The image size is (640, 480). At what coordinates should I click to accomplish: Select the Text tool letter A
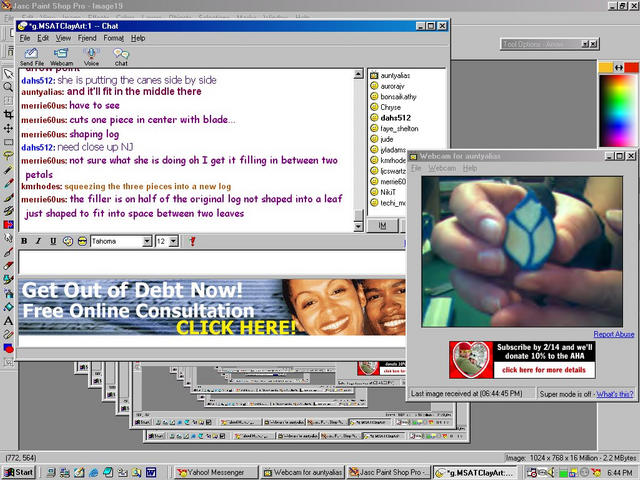pos(8,321)
